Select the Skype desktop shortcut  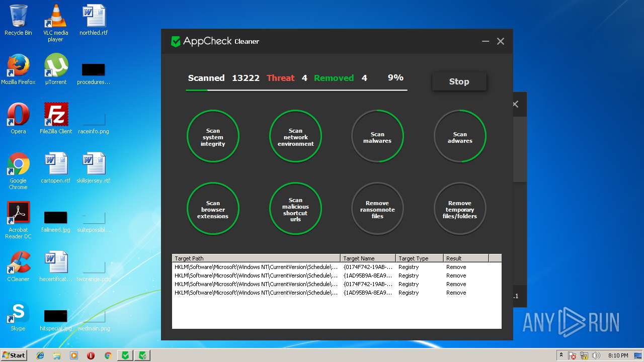point(18,316)
